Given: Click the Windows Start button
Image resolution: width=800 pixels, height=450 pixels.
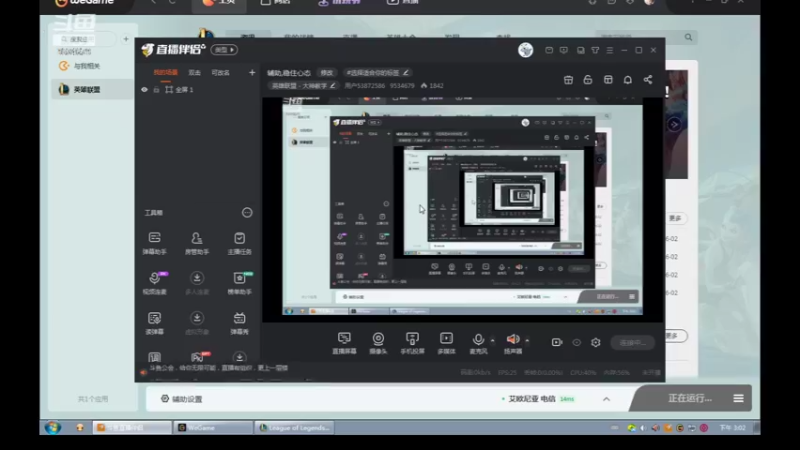Looking at the screenshot, I should 53,427.
